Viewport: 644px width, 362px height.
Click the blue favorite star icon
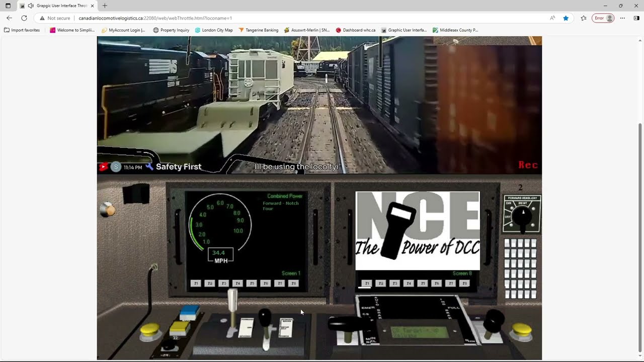(x=566, y=18)
